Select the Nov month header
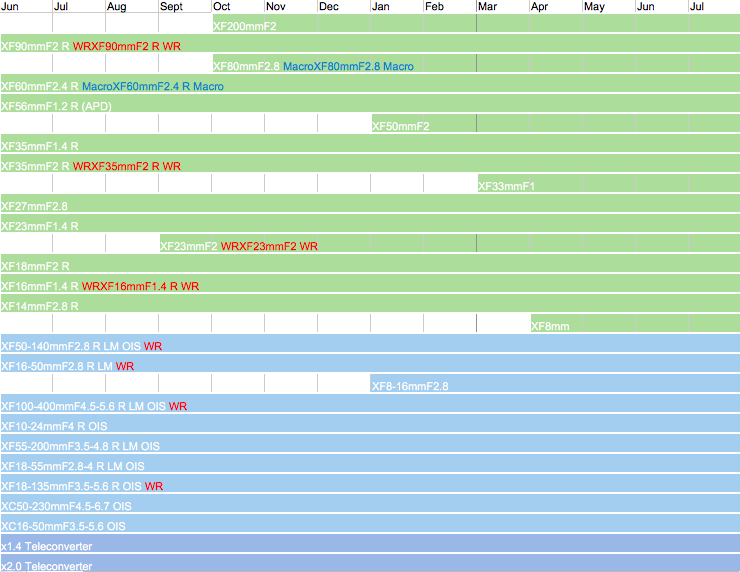The height and width of the screenshot is (572, 740). [x=276, y=7]
